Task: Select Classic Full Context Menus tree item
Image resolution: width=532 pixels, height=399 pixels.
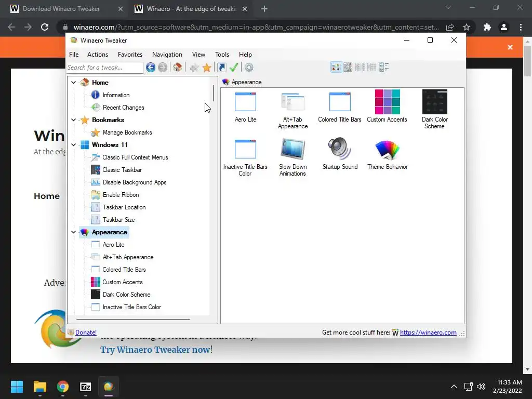Action: 135,157
